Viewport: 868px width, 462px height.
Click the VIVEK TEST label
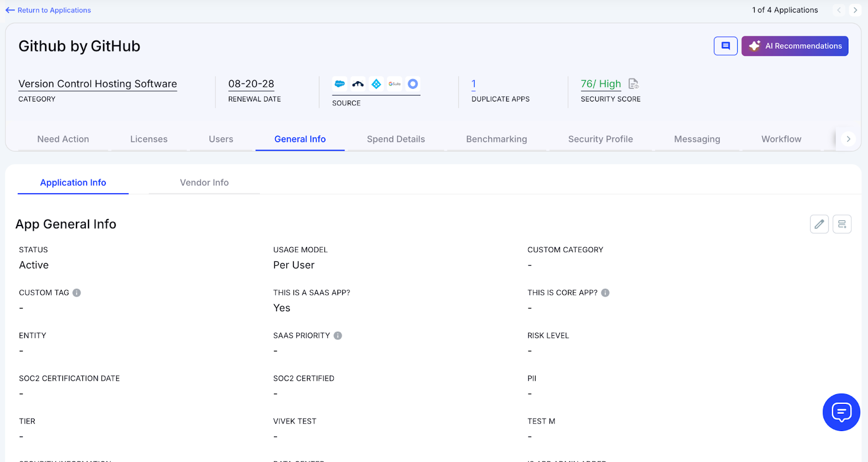point(295,421)
